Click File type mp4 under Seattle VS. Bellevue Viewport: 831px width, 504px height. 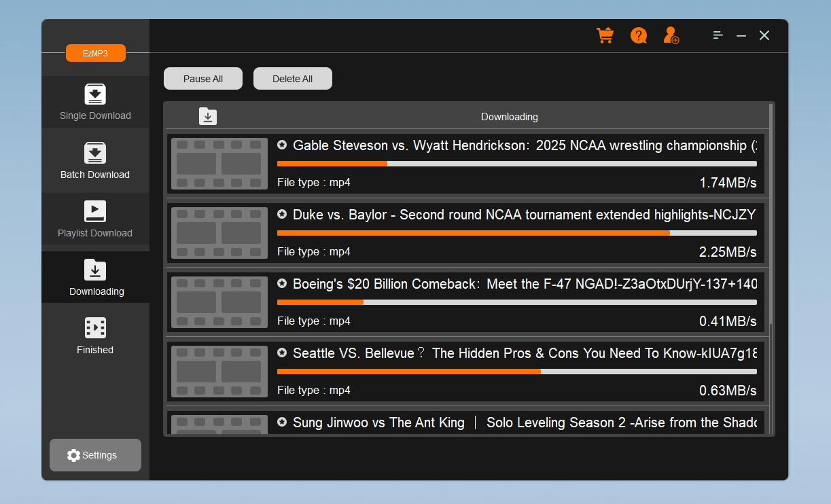pos(314,391)
